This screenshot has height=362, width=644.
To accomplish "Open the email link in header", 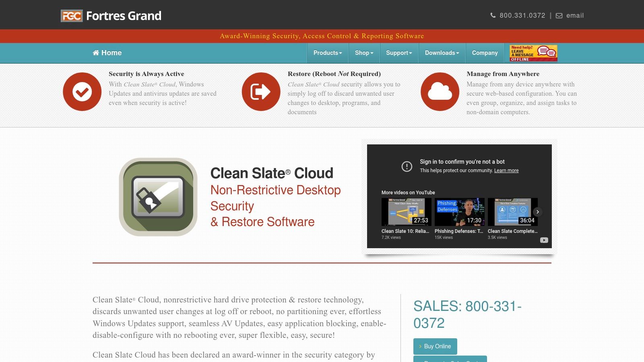I will 575,16.
